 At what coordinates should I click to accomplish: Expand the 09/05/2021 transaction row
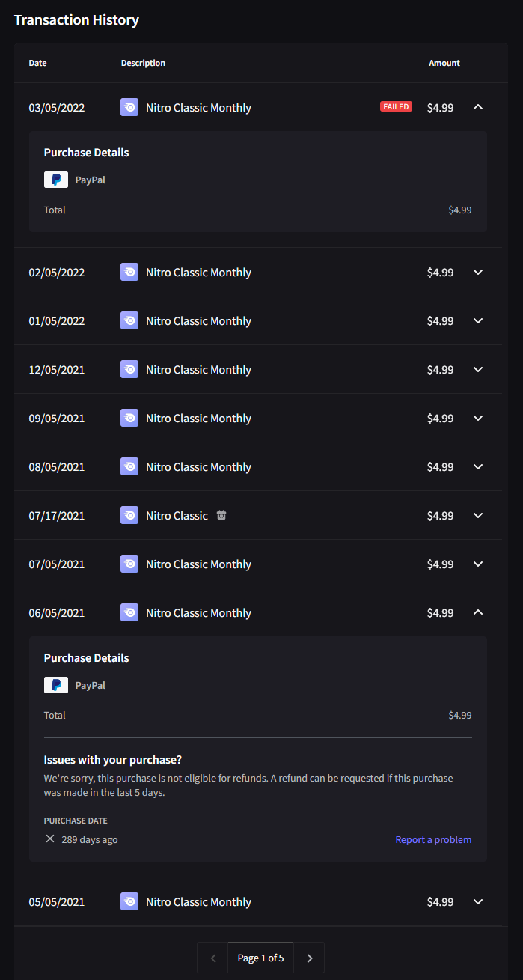[477, 418]
